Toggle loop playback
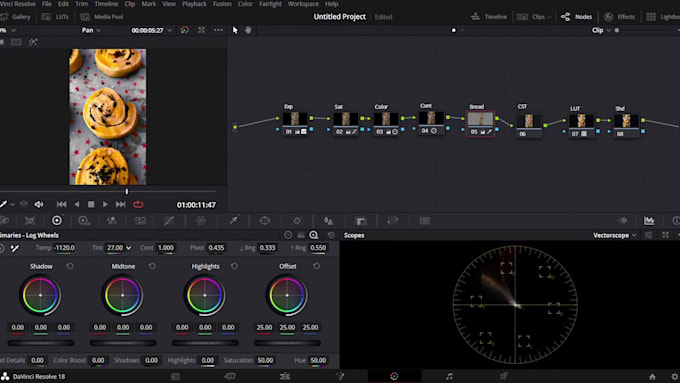 138,204
